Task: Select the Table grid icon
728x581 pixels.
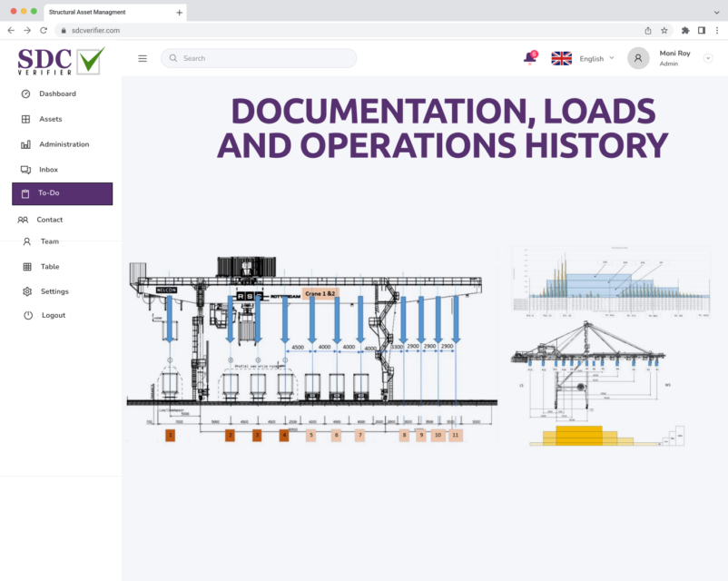Action: click(27, 266)
